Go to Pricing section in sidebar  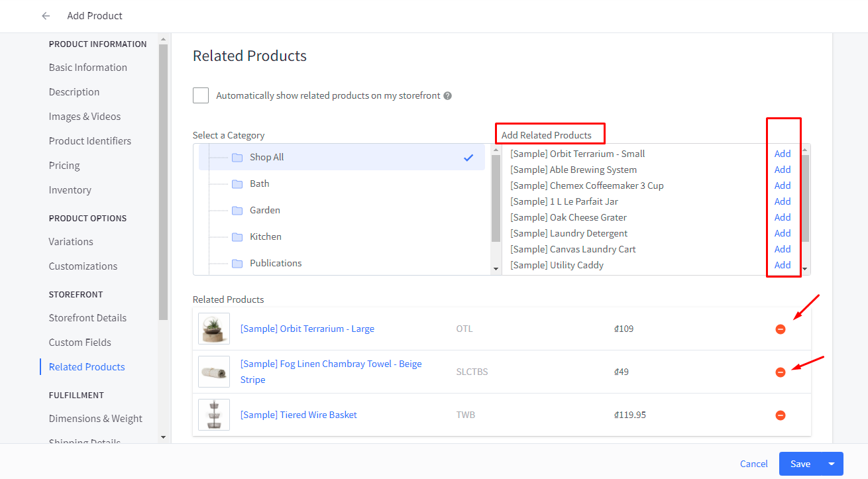64,166
